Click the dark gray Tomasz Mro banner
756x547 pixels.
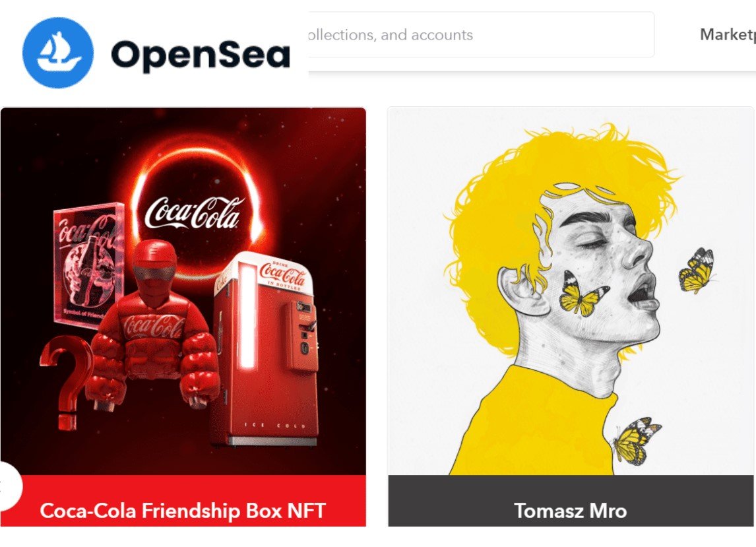pos(571,501)
